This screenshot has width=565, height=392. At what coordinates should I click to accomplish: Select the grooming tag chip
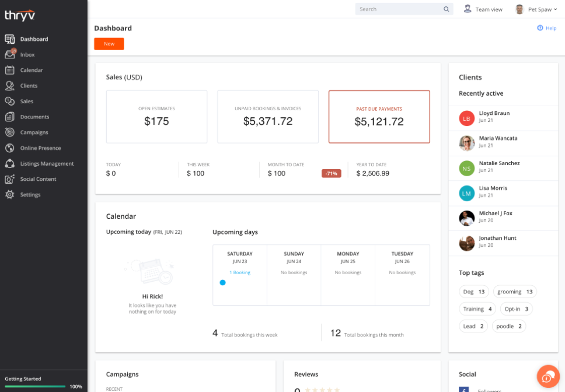(515, 292)
